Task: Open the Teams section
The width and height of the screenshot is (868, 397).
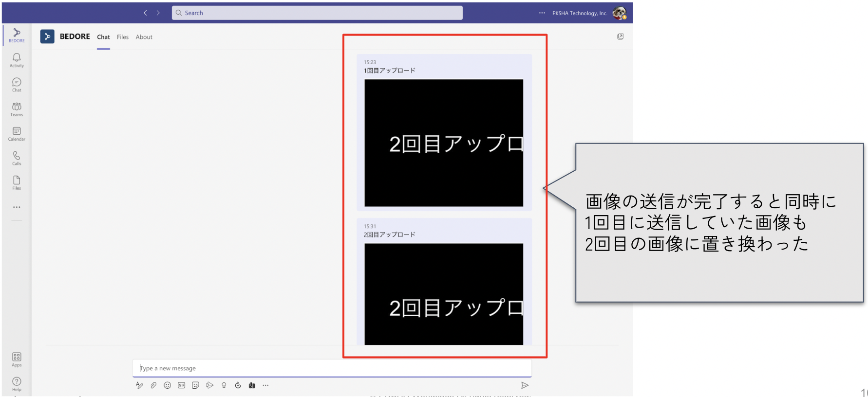Action: coord(17,109)
